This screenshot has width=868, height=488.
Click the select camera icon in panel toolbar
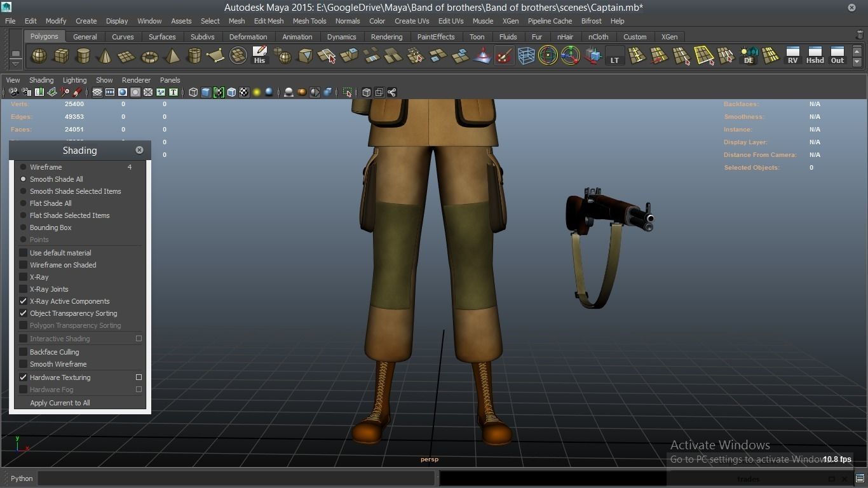point(13,92)
